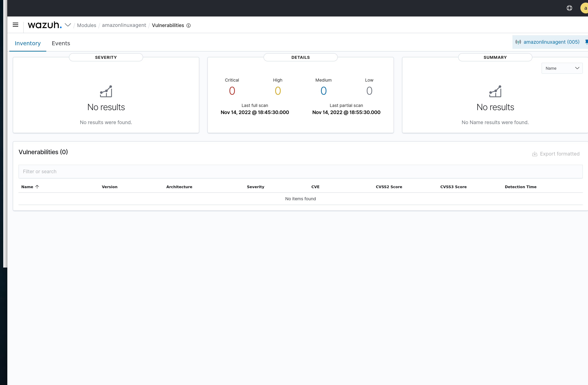Open amazonlinuxagent breadcrumb link

tap(124, 25)
